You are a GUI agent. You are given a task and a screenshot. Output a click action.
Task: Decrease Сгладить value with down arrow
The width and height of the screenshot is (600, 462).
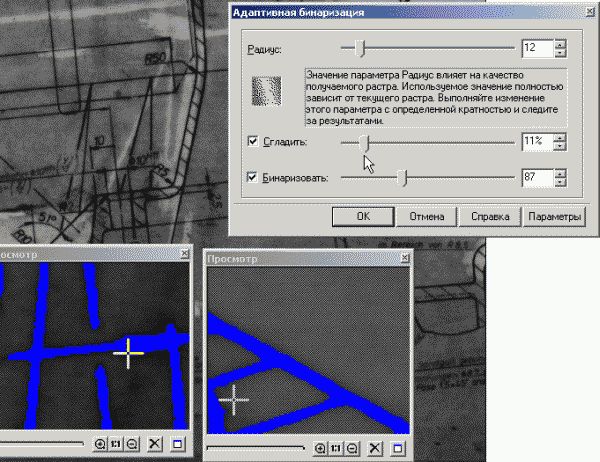(560, 146)
